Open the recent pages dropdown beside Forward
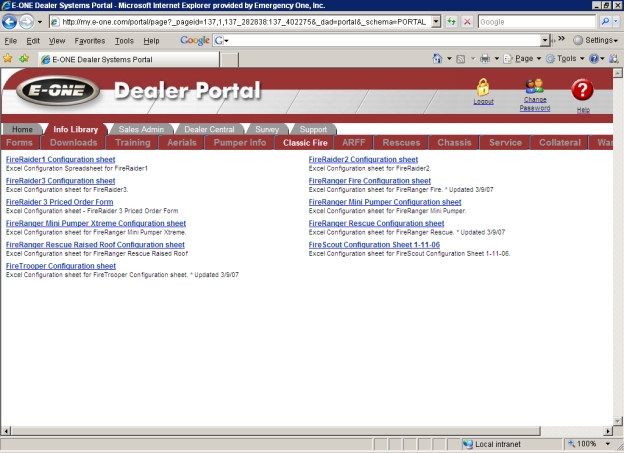 click(x=40, y=22)
